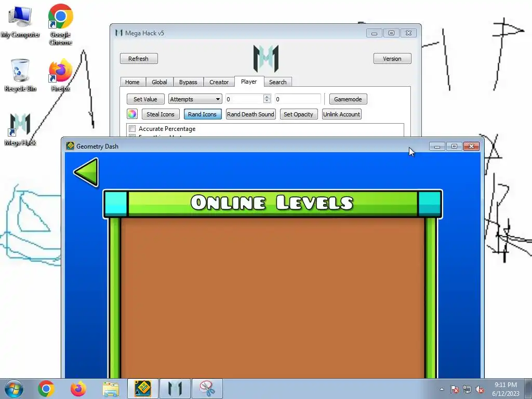Maximize the Geometry Dash window
This screenshot has height=399, width=532.
[x=454, y=146]
